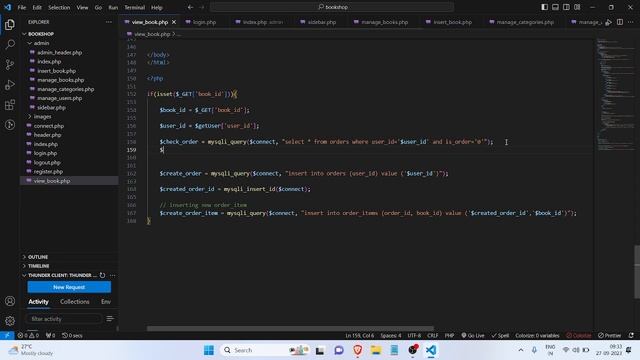This screenshot has height=360, width=640.
Task: Open register.php in the explorer
Action: click(48, 171)
